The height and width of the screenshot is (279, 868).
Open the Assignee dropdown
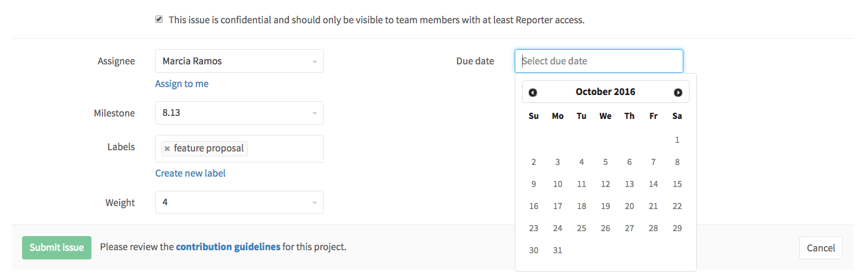[x=239, y=61]
